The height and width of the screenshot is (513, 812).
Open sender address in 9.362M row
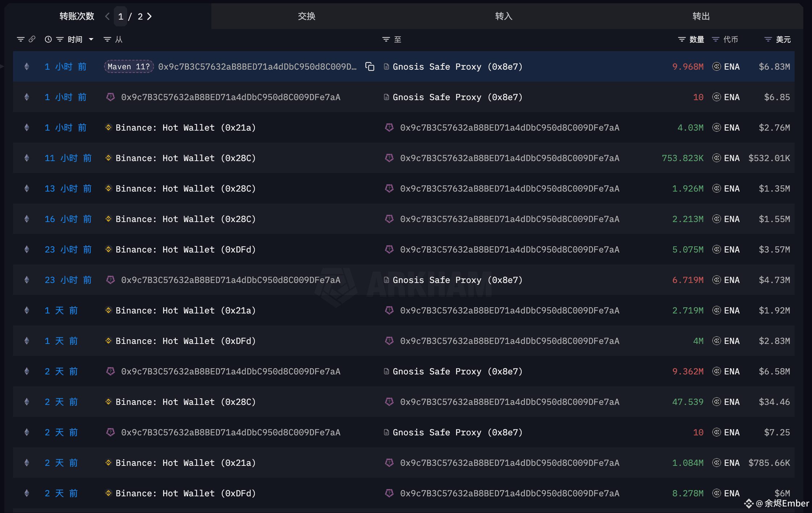(x=231, y=371)
